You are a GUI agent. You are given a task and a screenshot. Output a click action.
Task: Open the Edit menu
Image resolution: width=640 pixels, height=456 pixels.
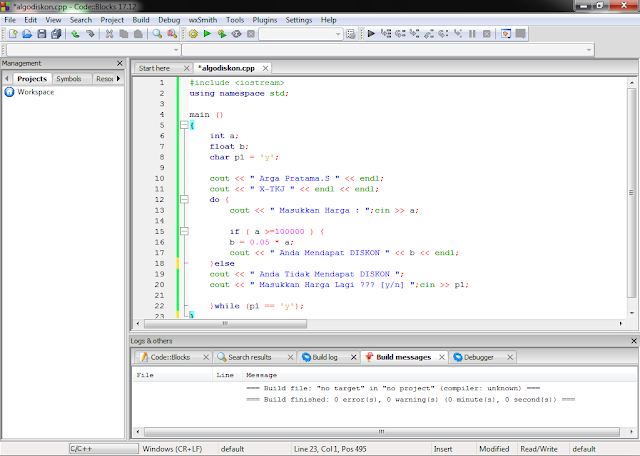click(30, 20)
